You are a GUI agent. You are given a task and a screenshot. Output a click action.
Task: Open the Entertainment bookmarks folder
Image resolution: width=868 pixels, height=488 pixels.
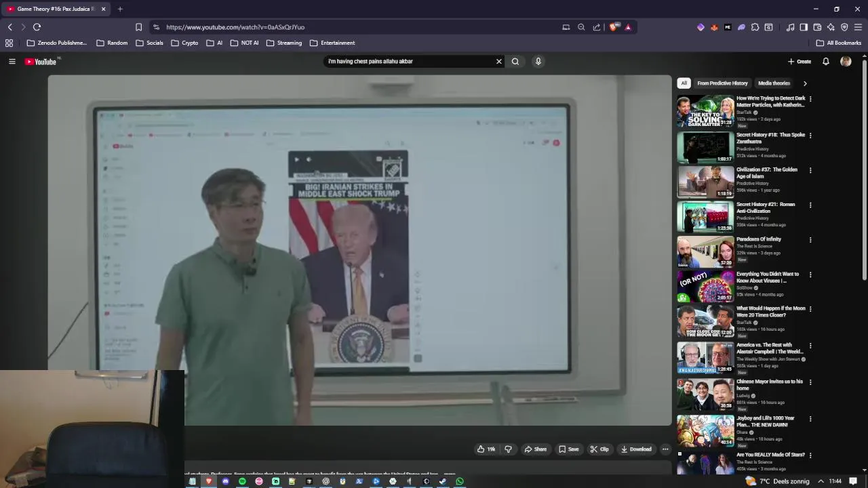click(332, 43)
